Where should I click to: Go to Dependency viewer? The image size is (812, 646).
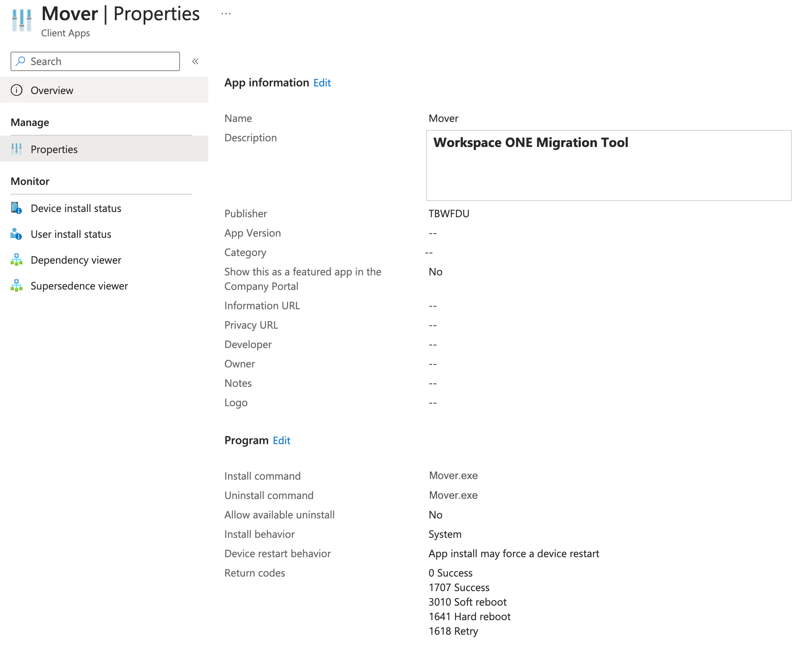click(76, 260)
